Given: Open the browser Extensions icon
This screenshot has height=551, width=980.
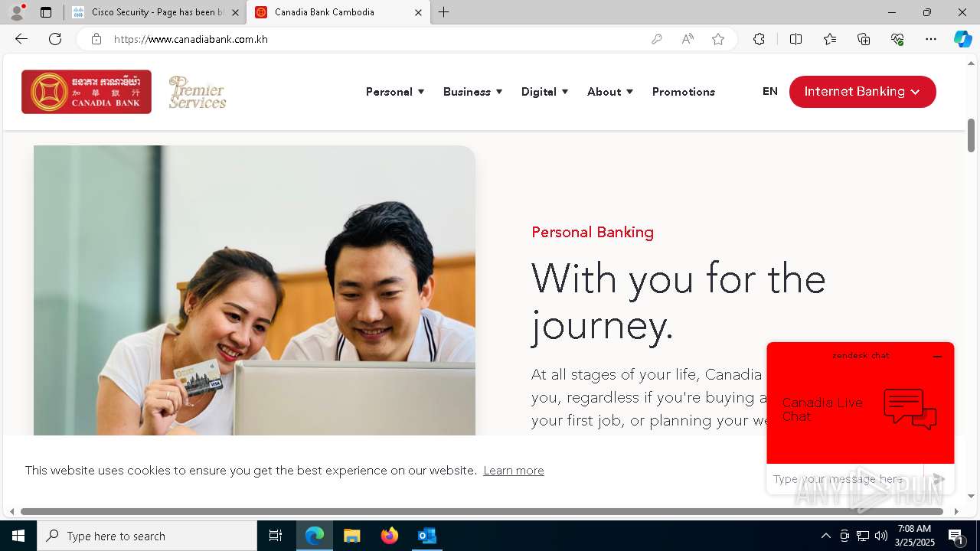Looking at the screenshot, I should (x=759, y=39).
